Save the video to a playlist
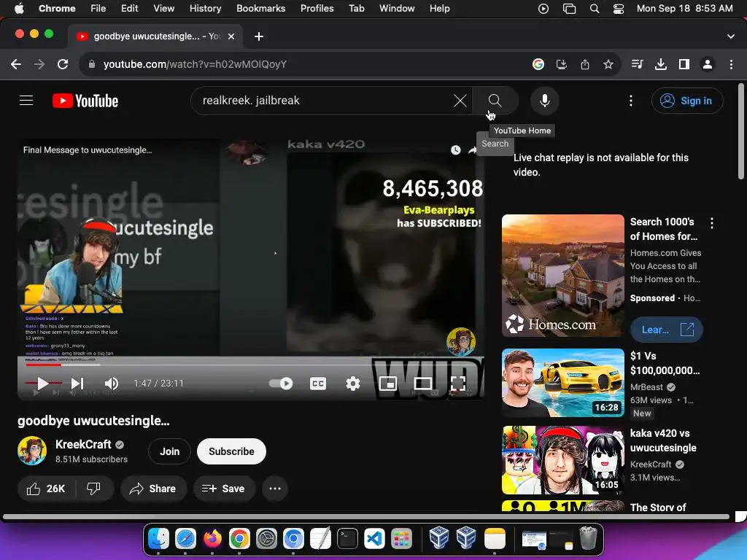Screen dimensions: 747x560 223,489
